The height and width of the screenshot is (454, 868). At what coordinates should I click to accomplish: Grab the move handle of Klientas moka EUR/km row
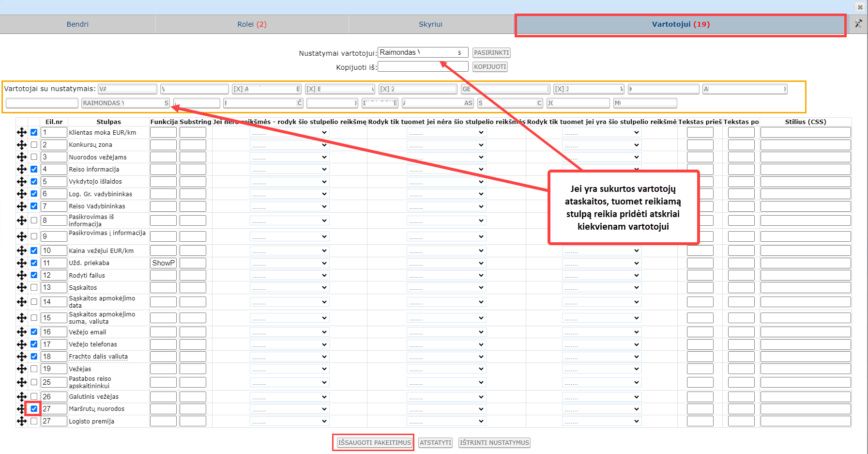pyautogui.click(x=22, y=132)
